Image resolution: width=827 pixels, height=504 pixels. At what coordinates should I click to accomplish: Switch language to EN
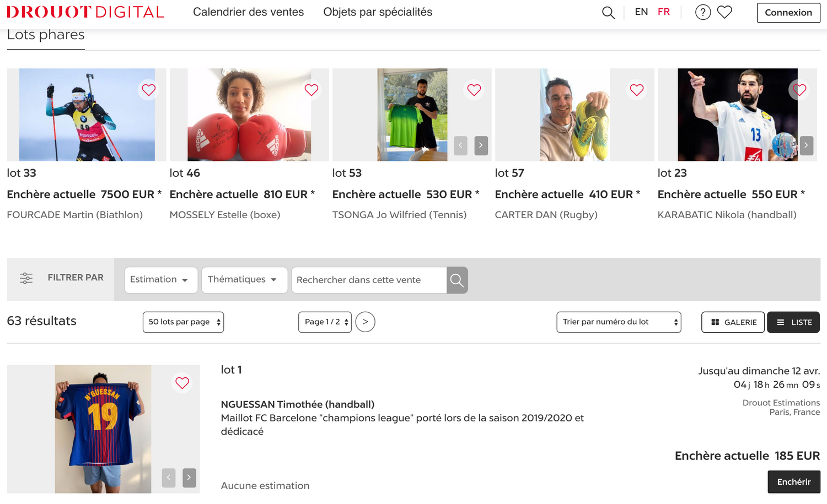641,12
